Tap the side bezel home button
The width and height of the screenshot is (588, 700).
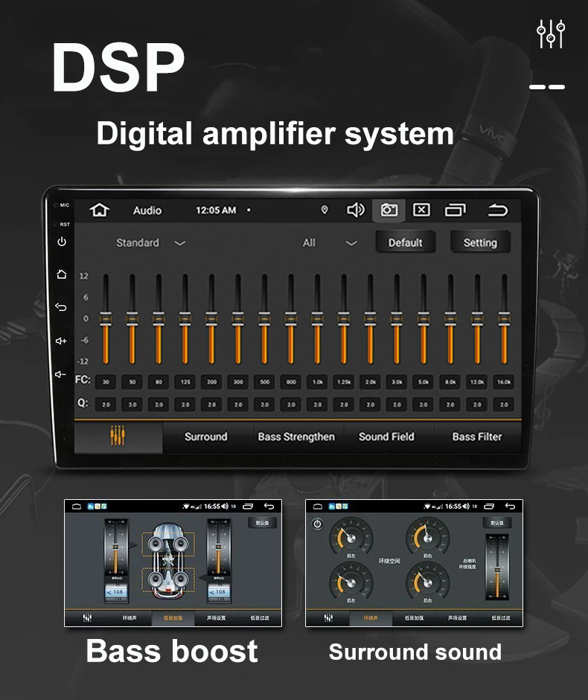[x=62, y=274]
